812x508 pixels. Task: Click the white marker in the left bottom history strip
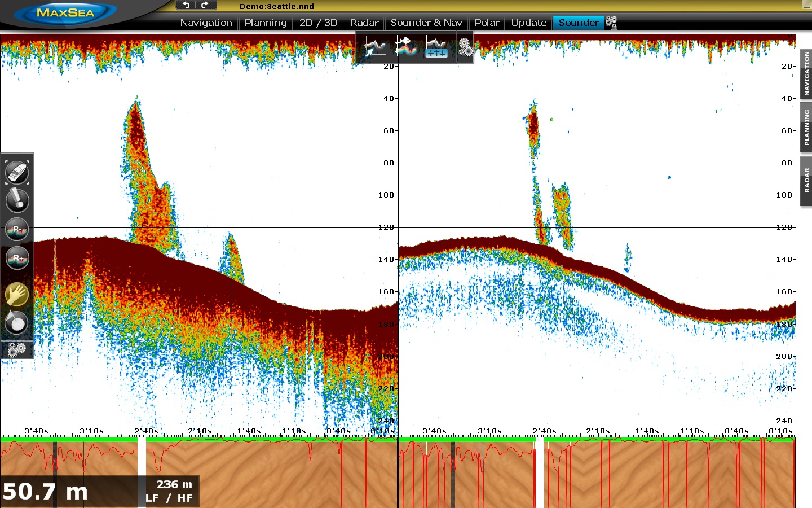point(142,473)
